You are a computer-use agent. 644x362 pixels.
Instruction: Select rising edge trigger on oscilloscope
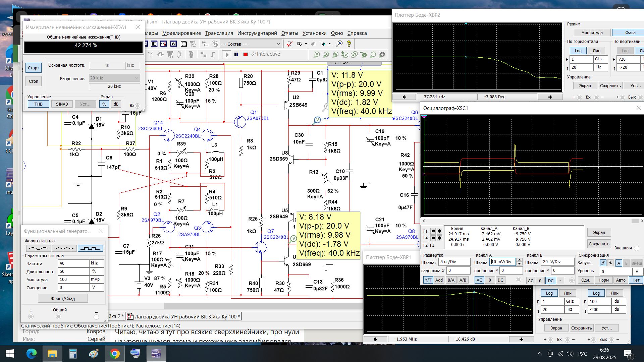click(603, 263)
